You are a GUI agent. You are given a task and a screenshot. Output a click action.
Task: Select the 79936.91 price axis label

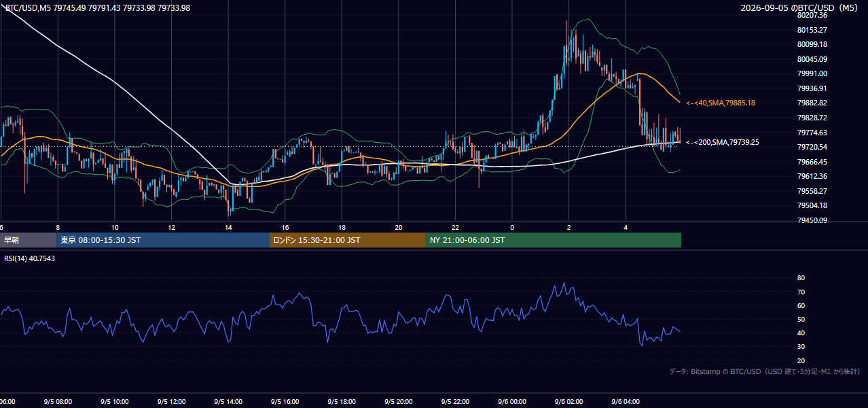click(812, 88)
